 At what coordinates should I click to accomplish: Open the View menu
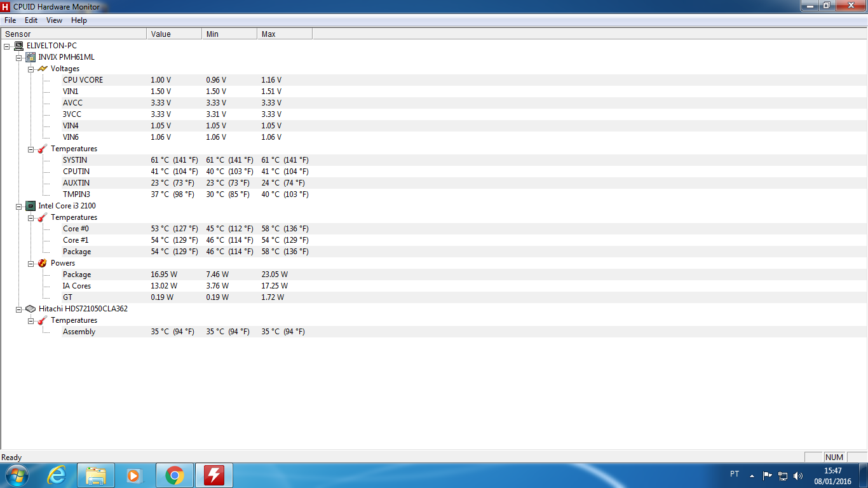55,20
